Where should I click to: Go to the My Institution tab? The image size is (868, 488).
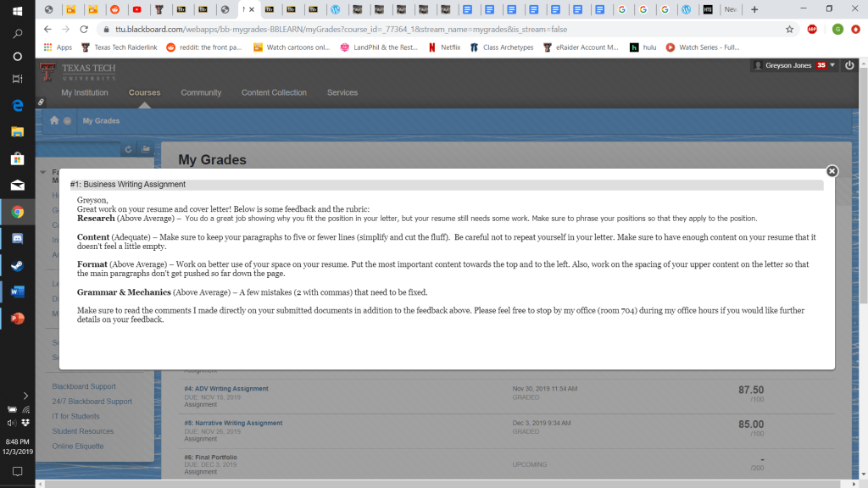click(85, 92)
